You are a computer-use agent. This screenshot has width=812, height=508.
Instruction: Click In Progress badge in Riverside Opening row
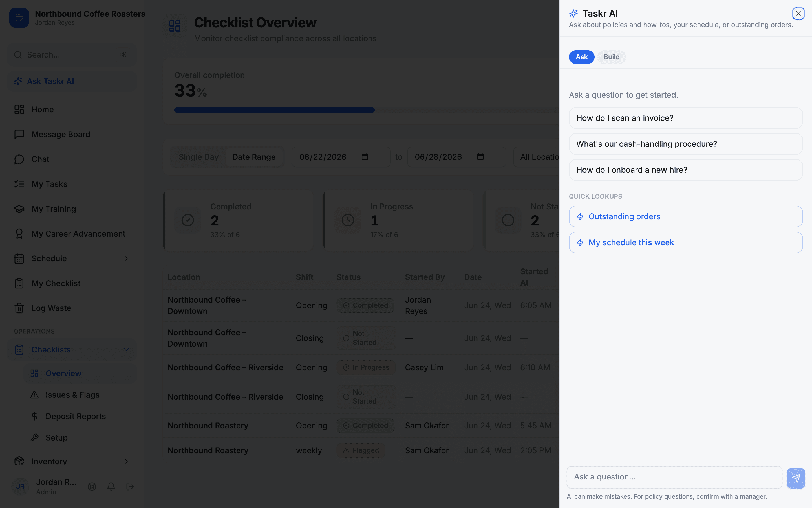366,367
